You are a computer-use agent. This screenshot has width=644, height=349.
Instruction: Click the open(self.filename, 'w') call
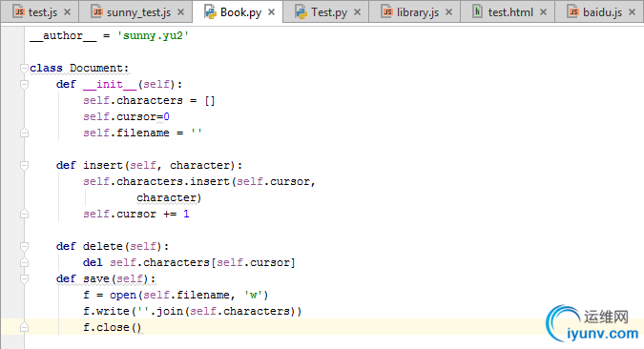(x=189, y=295)
